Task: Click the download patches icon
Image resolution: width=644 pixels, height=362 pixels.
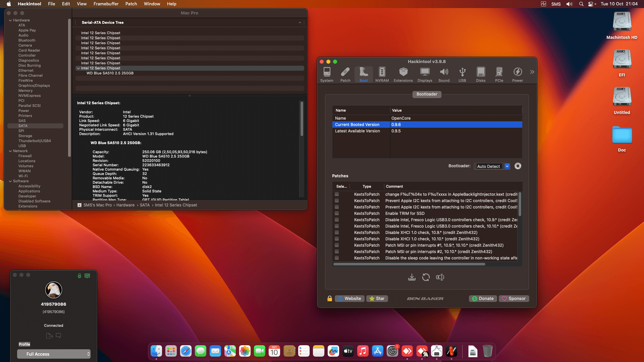Action: coord(412,277)
